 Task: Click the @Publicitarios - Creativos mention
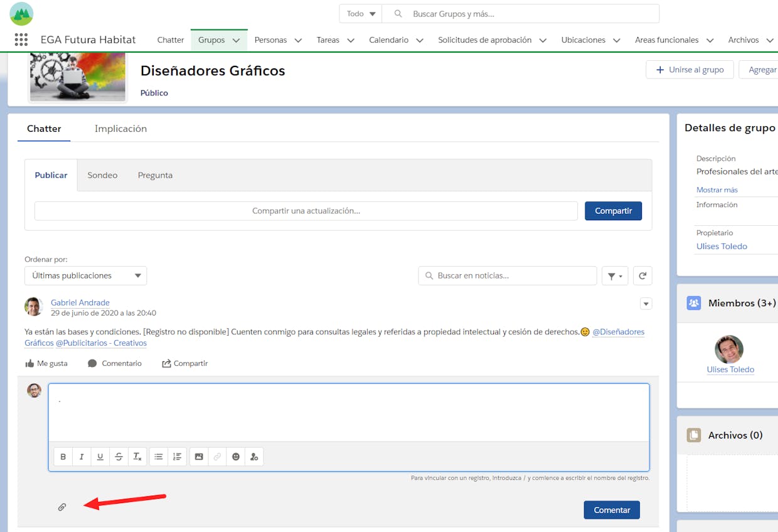point(101,343)
